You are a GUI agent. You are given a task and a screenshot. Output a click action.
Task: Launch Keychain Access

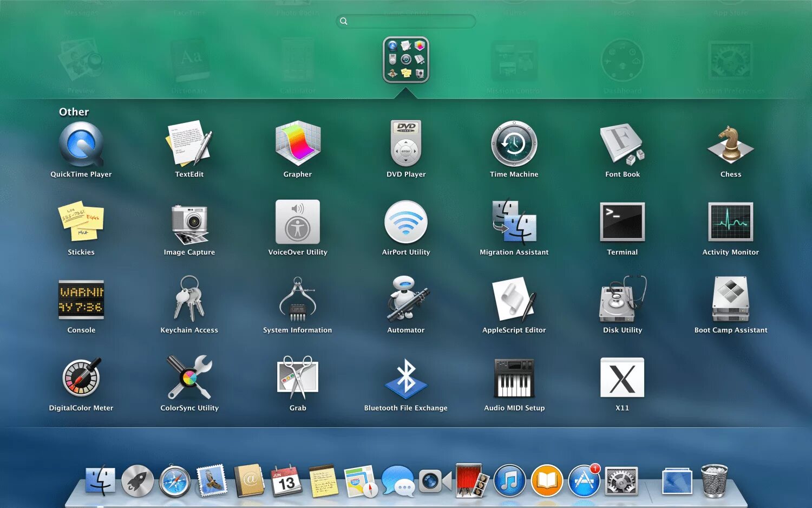tap(189, 298)
